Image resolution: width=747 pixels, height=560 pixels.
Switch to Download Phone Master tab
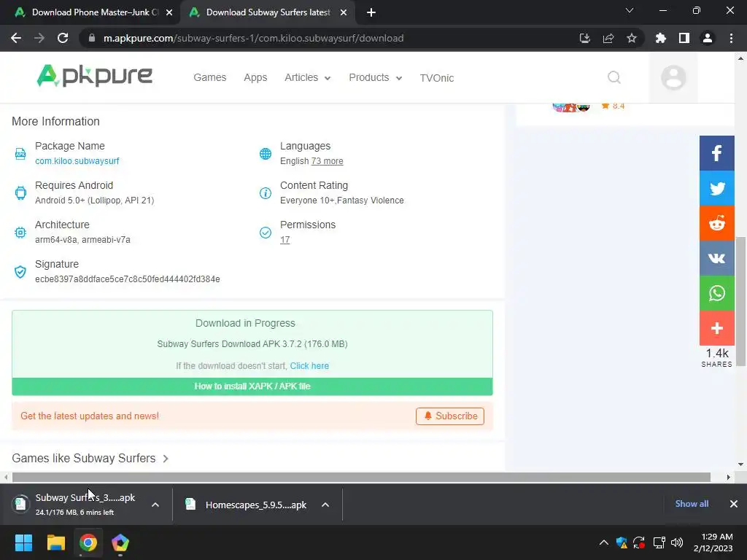coord(90,12)
